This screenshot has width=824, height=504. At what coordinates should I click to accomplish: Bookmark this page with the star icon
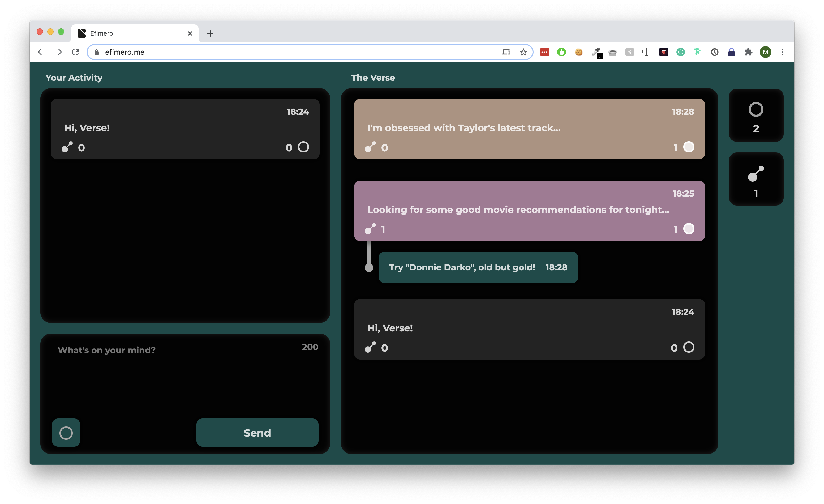pos(523,52)
